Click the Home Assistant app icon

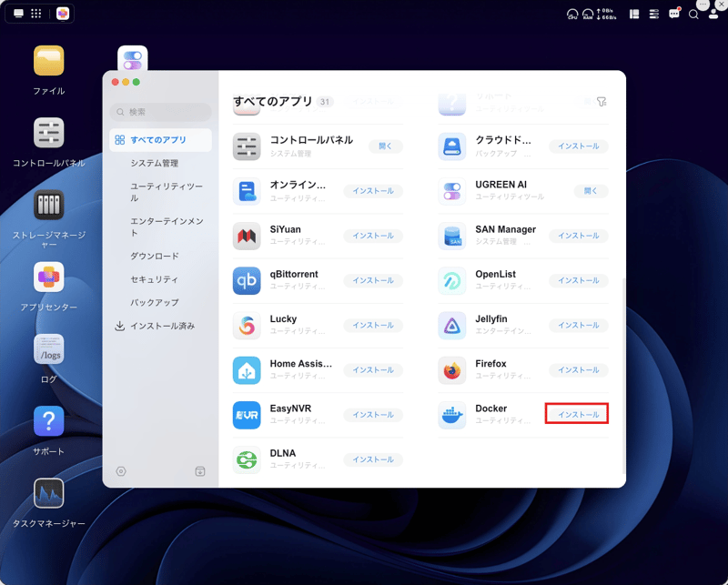click(x=247, y=370)
